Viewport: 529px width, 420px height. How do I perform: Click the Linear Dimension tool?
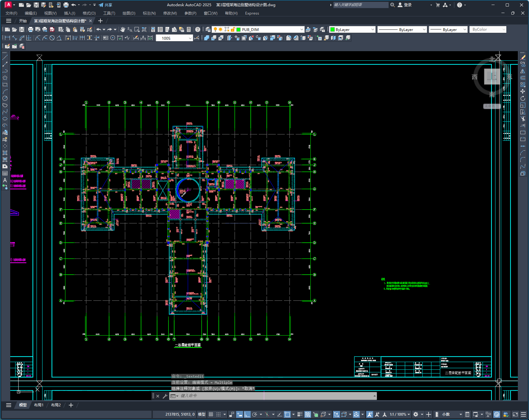coord(7,38)
